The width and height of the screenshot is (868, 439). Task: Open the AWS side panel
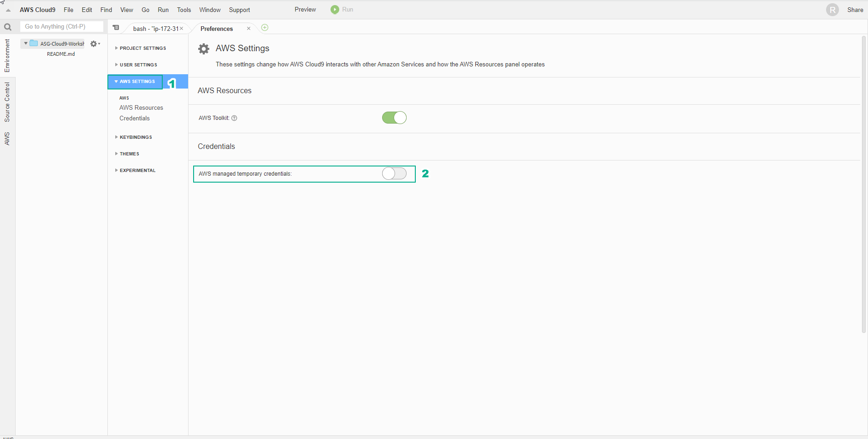(x=7, y=139)
